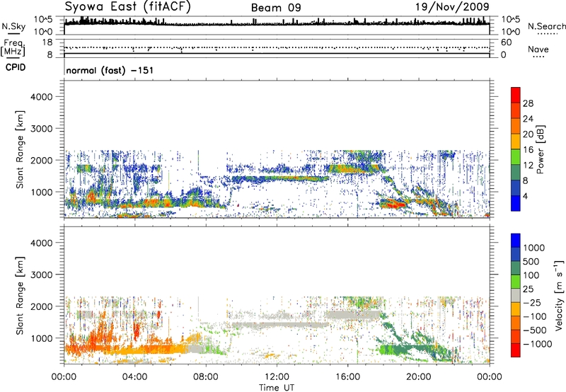Click the '3000' range tick on the velocity panel
The height and width of the screenshot is (392, 566).
click(41, 275)
